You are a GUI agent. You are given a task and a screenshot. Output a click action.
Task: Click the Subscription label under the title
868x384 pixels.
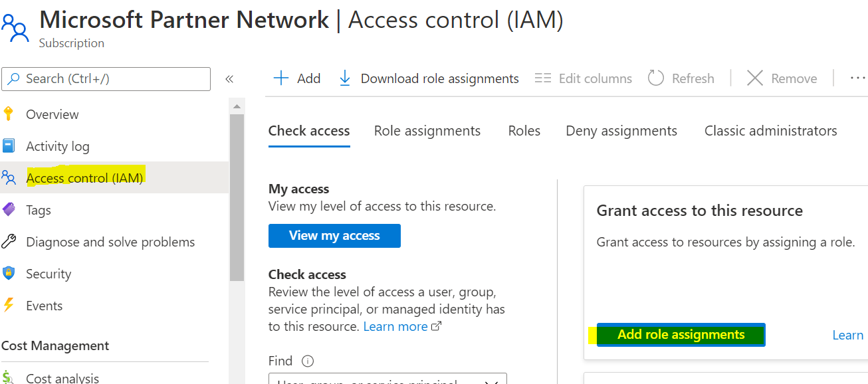(x=72, y=43)
